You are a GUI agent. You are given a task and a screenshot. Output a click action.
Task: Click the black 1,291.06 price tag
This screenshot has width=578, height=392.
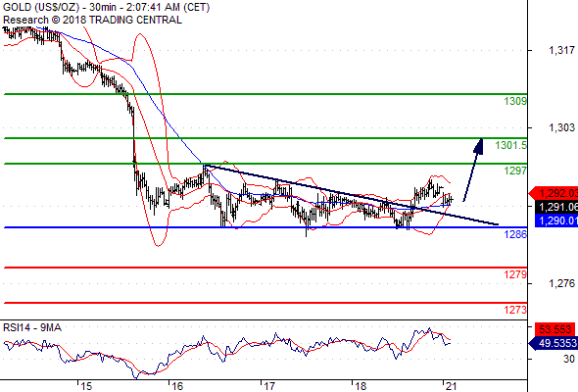(555, 207)
